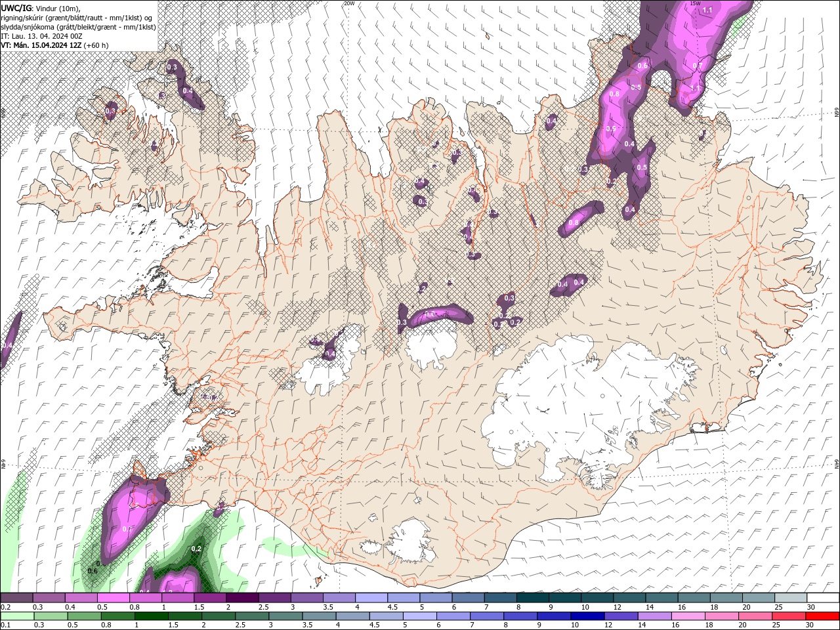Viewport: 840px width, 630px height.
Task: Click the '20W' longitude label at the map top
Action: pos(349,3)
